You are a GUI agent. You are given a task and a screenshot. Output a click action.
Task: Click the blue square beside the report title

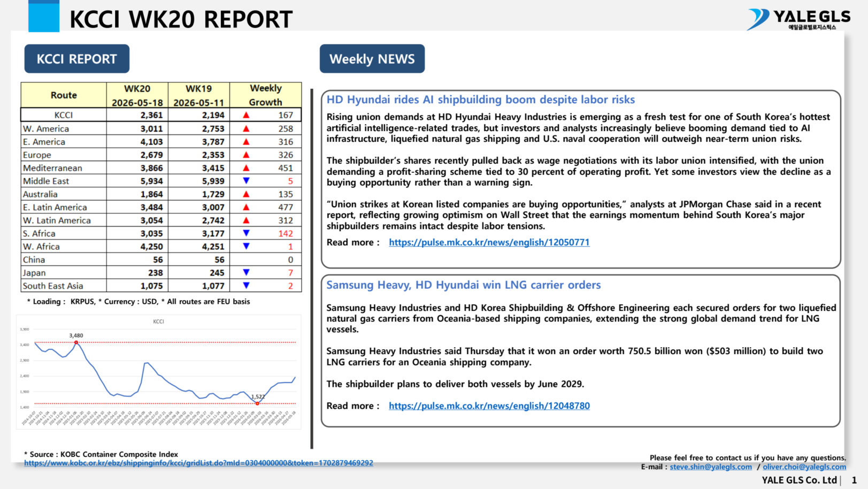tap(44, 16)
